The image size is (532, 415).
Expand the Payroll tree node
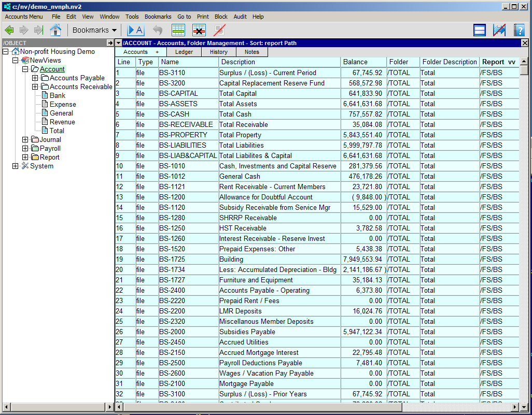tap(25, 149)
